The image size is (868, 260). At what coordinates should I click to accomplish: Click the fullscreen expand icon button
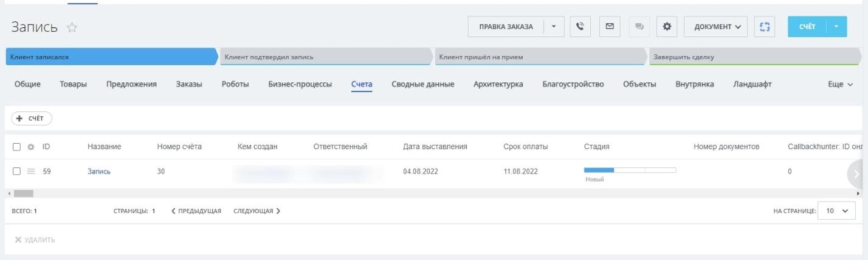tap(765, 27)
